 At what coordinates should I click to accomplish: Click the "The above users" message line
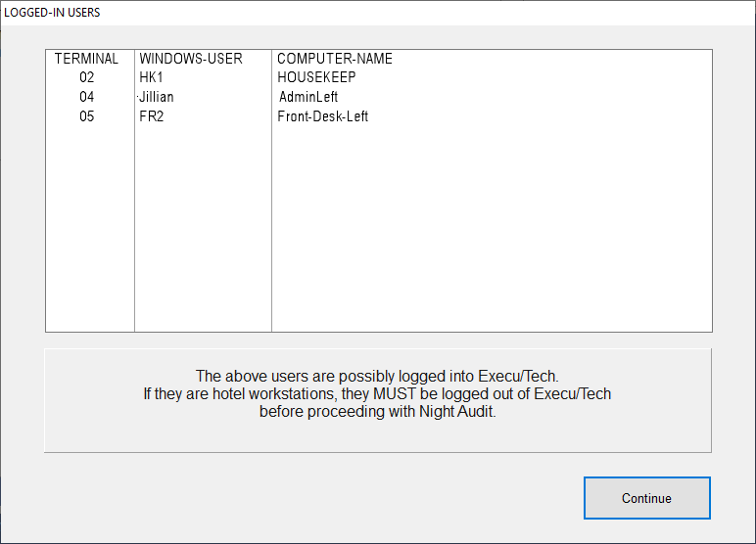tap(377, 376)
